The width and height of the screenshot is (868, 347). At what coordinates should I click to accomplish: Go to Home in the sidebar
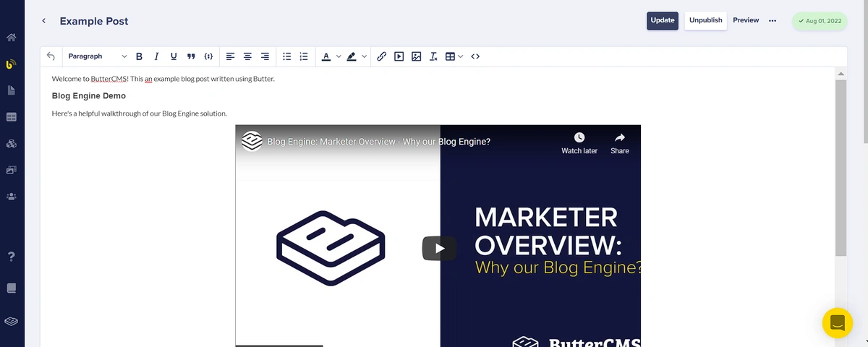point(12,38)
